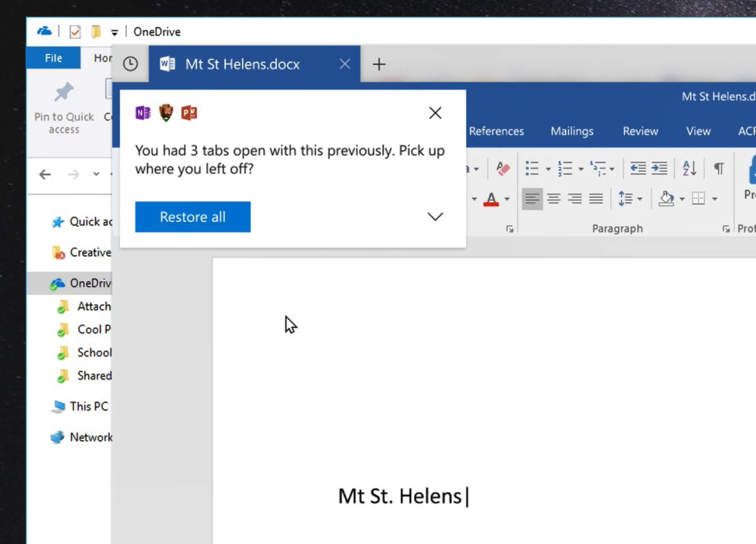The height and width of the screenshot is (544, 756).
Task: Click Pin to Quick access in Explorer
Action: coord(64,108)
